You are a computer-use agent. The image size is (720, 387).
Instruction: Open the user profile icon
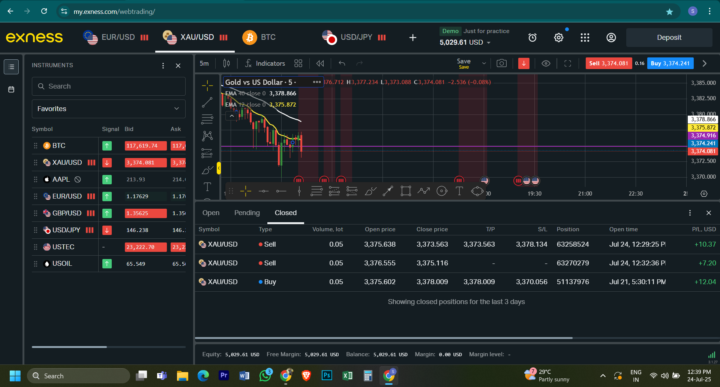click(x=611, y=38)
